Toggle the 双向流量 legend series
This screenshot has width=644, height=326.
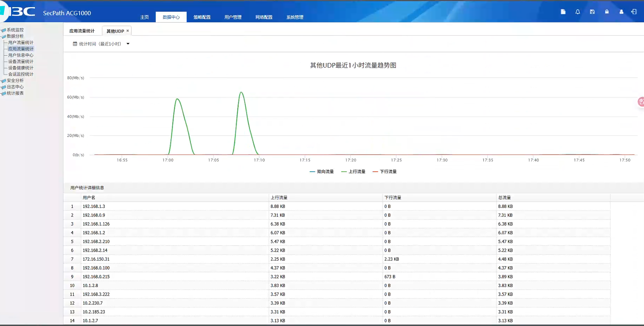pos(321,172)
